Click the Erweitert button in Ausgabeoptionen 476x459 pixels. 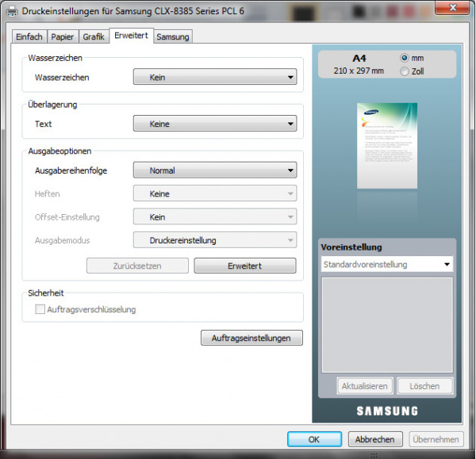pyautogui.click(x=244, y=266)
